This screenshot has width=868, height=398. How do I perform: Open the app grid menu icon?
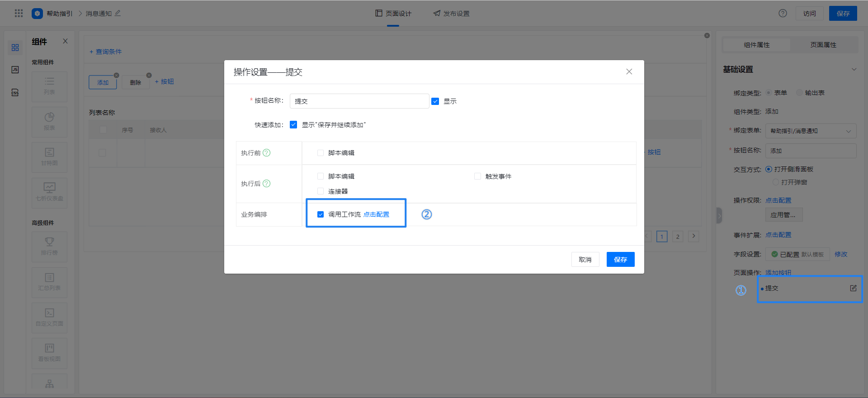(x=19, y=13)
